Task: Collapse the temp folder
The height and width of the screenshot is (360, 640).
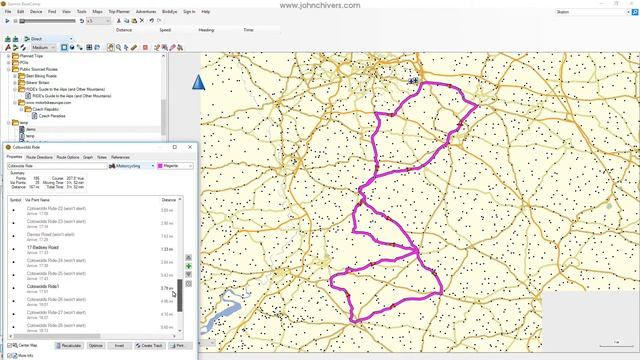Action: pyautogui.click(x=9, y=122)
